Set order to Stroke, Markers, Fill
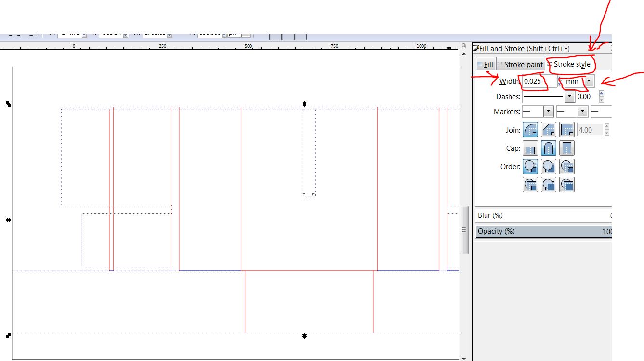The height and width of the screenshot is (361, 644). (549, 185)
